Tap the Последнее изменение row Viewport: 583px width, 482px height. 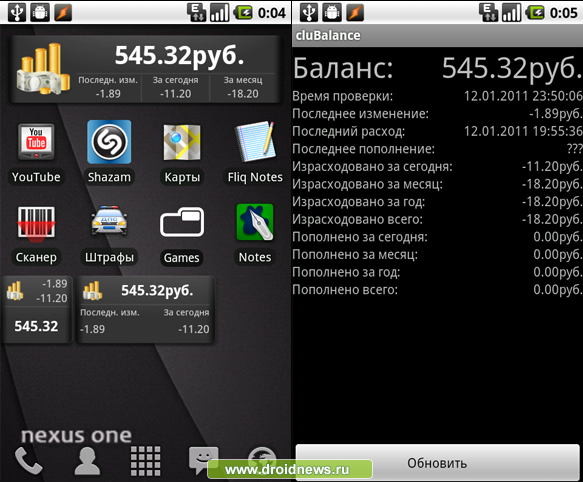pyautogui.click(x=437, y=113)
